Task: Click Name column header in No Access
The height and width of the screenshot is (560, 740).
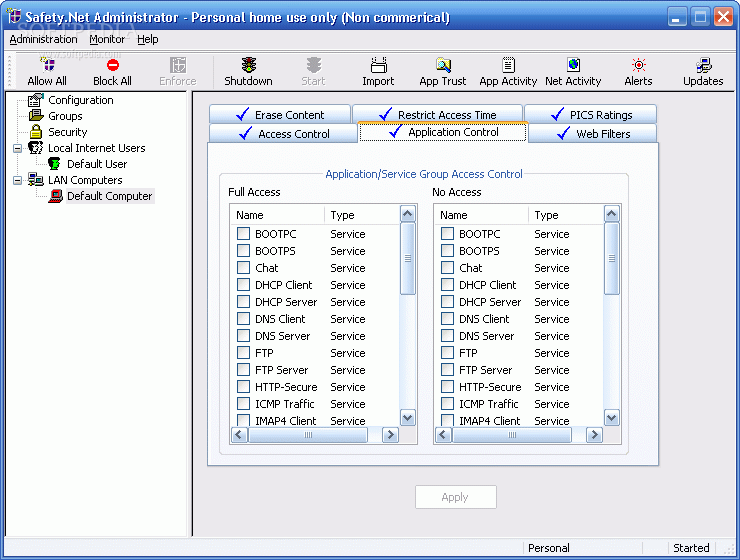Action: (481, 215)
